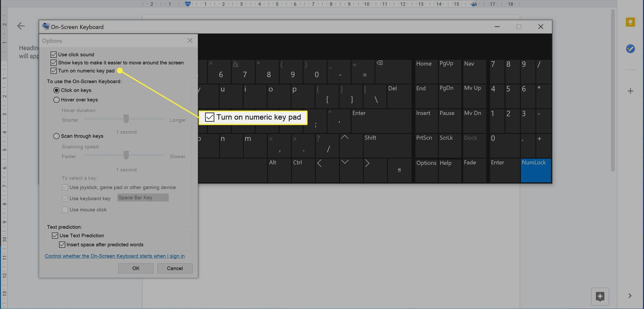
Task: Uncheck Turn on numeric key pad
Action: 54,71
